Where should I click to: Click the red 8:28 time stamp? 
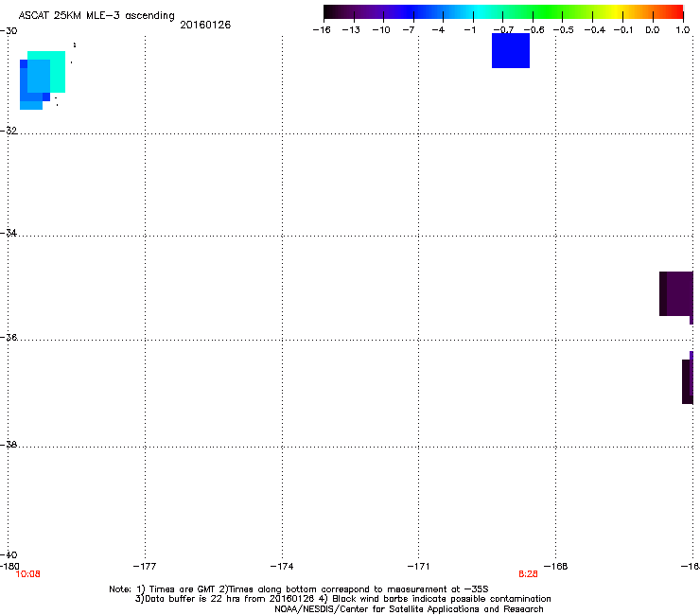[528, 574]
